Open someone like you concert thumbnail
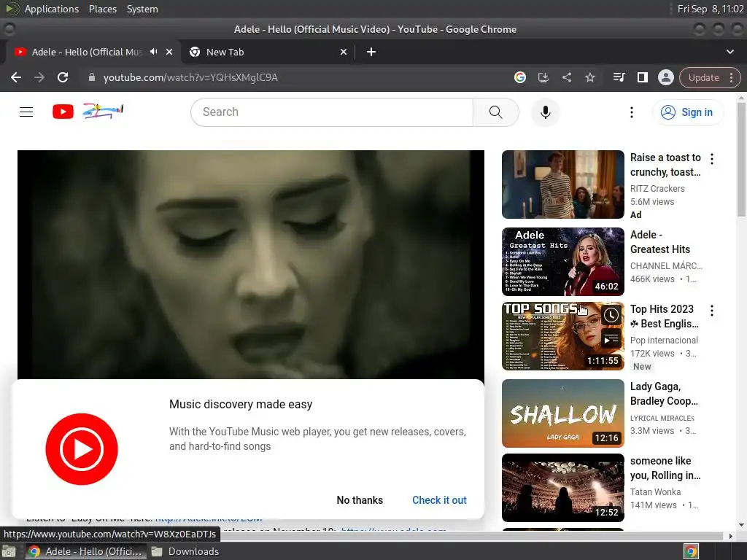 tap(562, 488)
